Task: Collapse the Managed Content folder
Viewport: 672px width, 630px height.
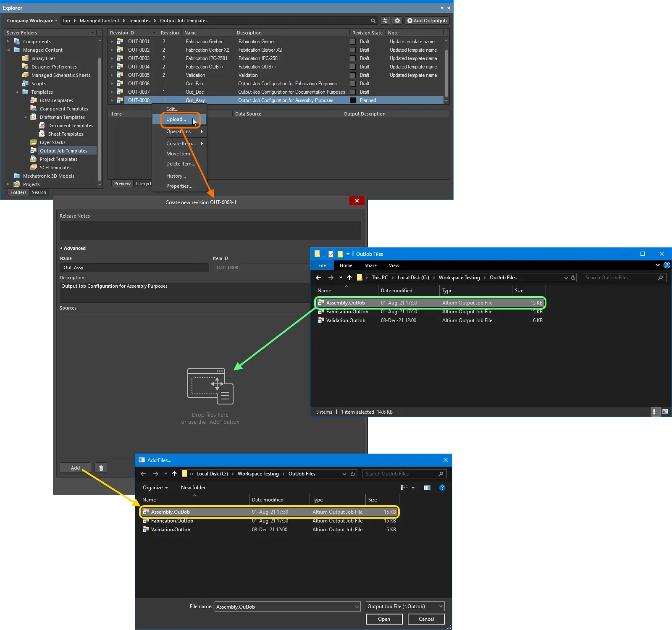Action: point(8,50)
